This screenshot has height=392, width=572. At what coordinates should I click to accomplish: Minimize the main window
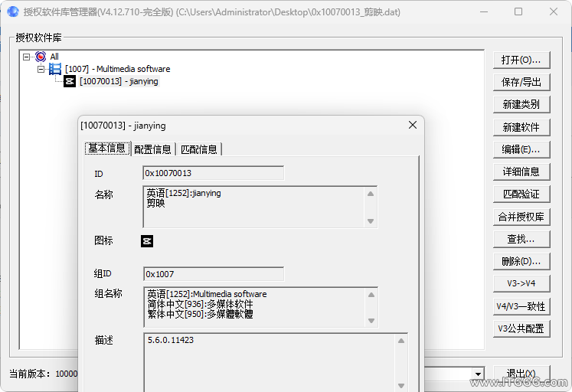click(484, 11)
